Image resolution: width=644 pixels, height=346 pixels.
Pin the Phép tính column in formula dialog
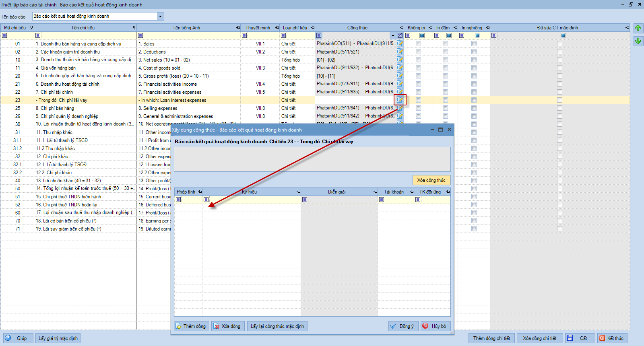(200, 192)
